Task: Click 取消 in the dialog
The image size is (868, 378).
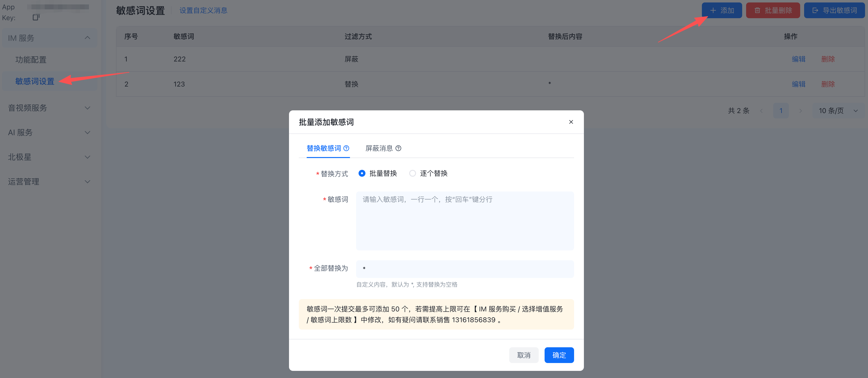Action: tap(524, 355)
